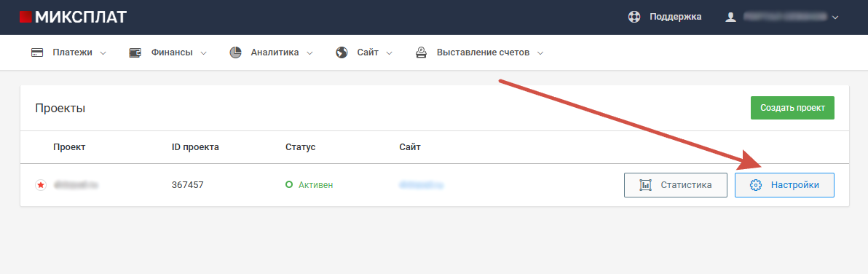Click the МИКСПЛАТ logo
This screenshot has width=868, height=274.
point(73,17)
